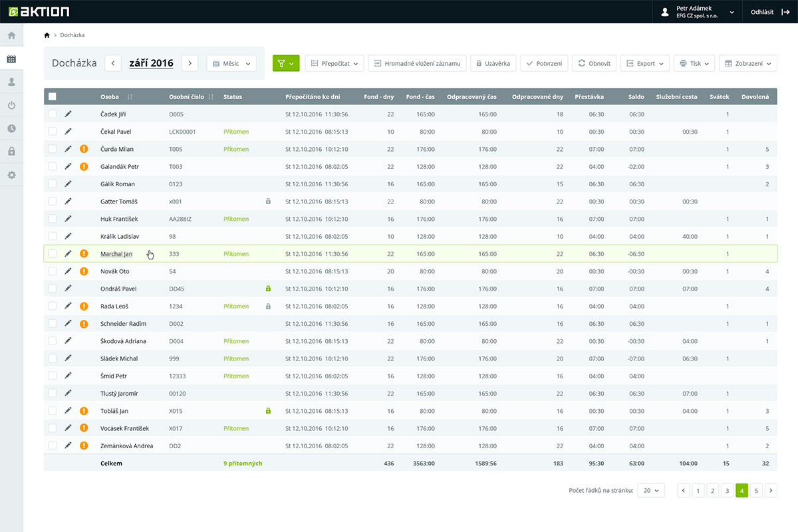
Task: Check the box for Vocásek František
Action: click(53, 428)
